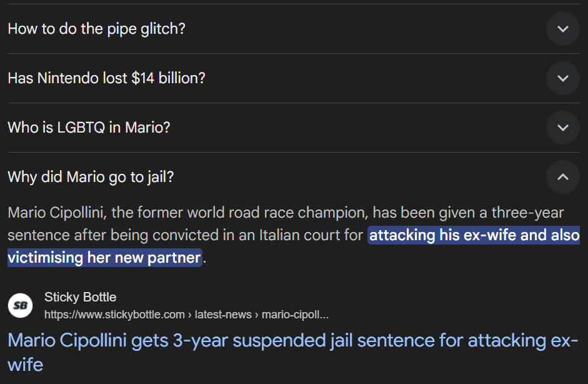Image resolution: width=588 pixels, height=384 pixels.
Task: Click highlighted text 'attacking his ex-wife and also'
Action: point(474,235)
